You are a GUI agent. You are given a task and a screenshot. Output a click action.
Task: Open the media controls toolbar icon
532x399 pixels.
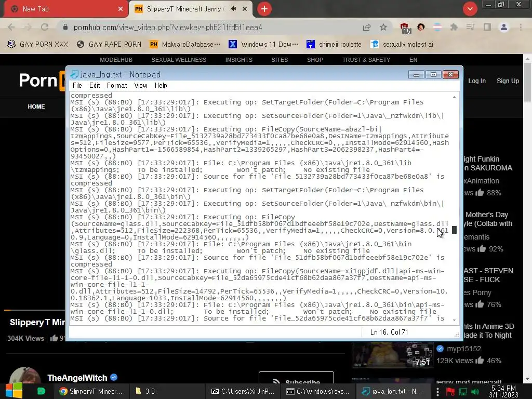pos(470,27)
